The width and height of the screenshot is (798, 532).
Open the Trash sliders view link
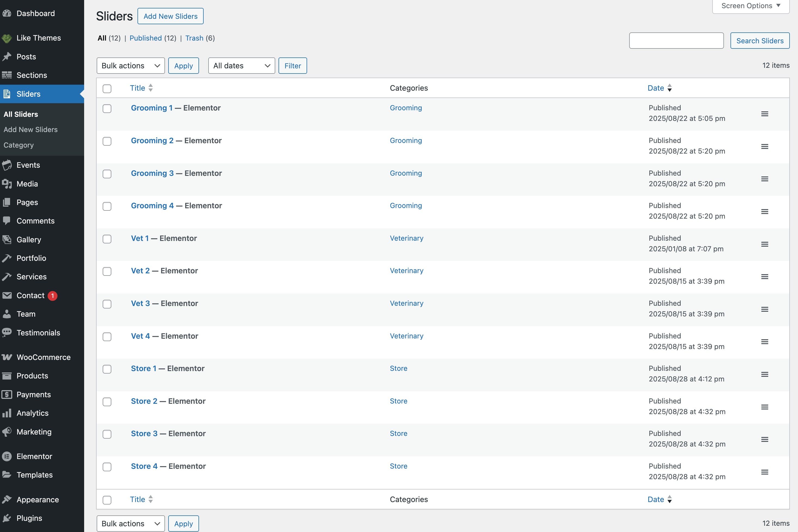(194, 38)
